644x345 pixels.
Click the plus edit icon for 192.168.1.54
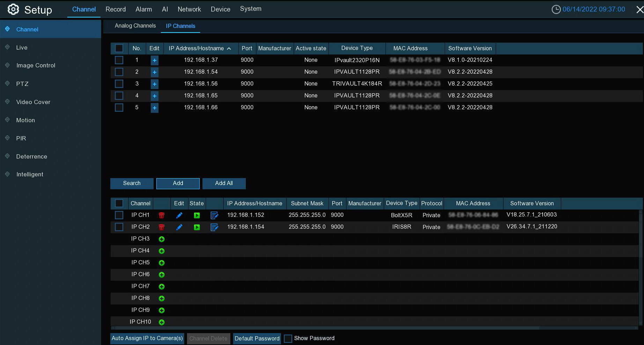click(154, 72)
